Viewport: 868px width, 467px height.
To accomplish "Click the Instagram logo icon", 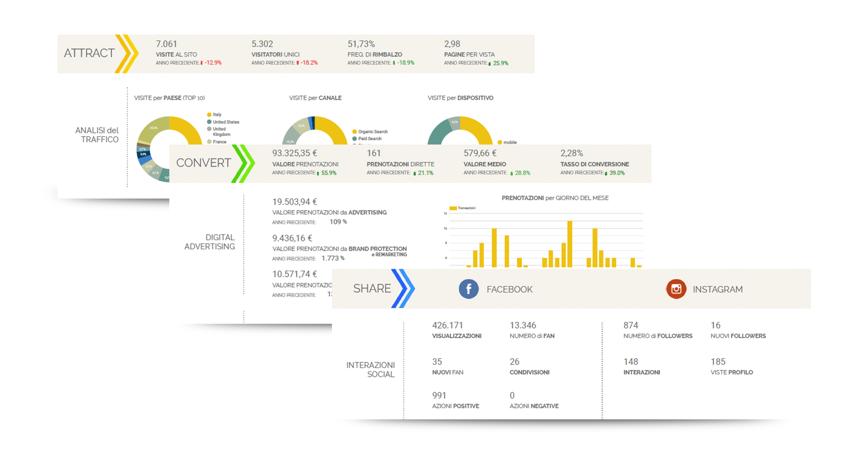I will [676, 289].
